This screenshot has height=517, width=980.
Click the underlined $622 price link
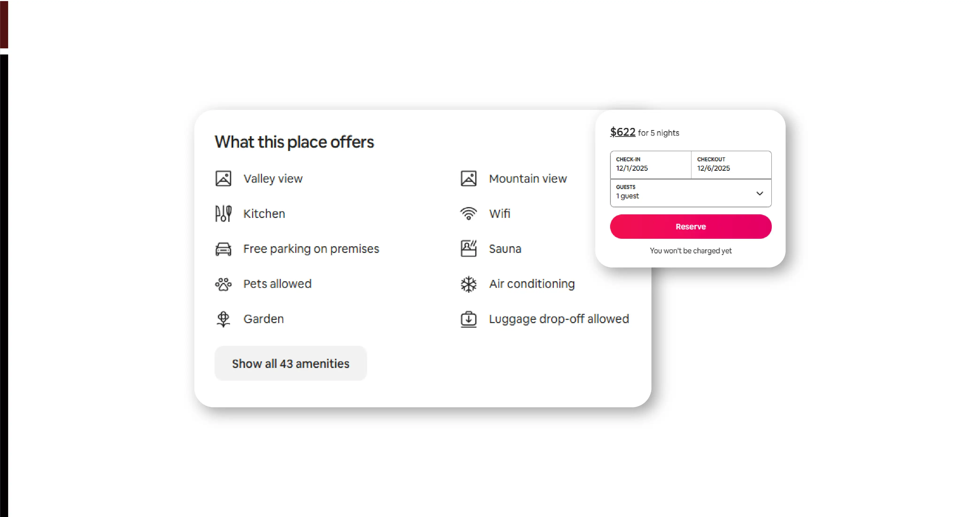623,132
